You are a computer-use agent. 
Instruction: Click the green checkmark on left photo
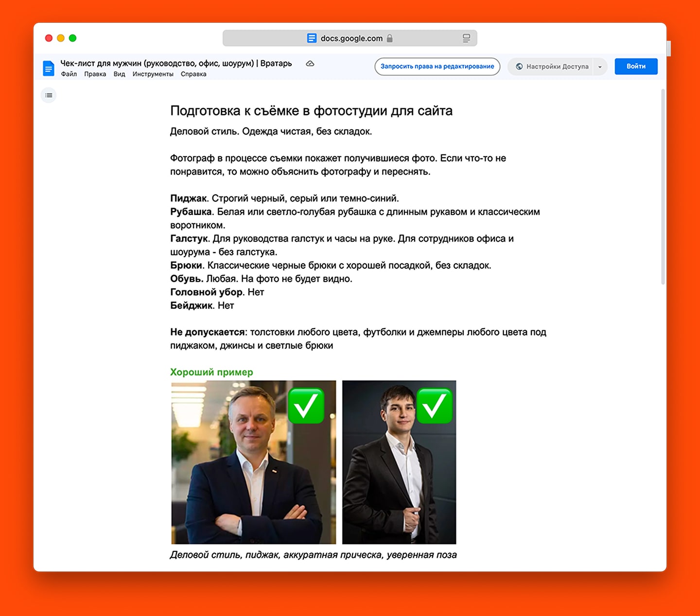306,406
